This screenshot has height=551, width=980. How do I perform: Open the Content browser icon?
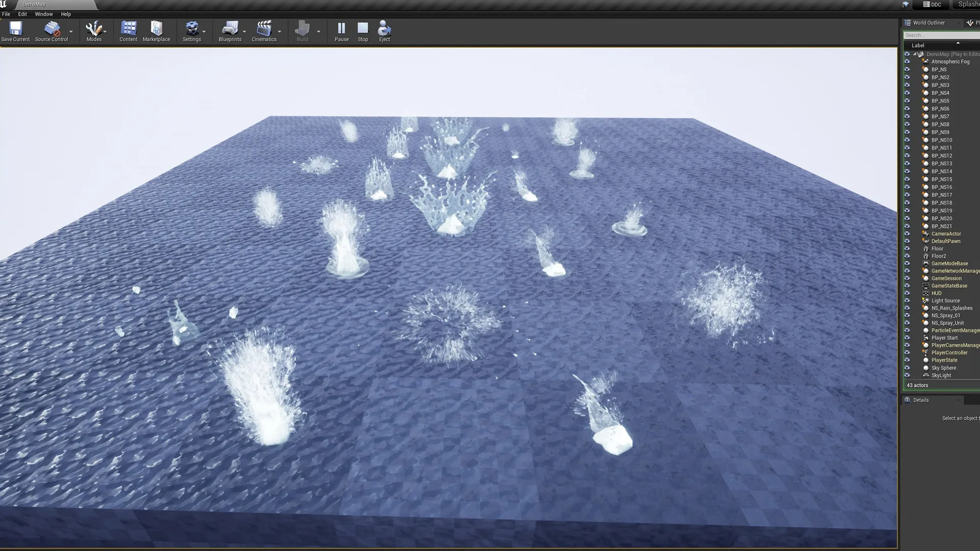point(128,29)
